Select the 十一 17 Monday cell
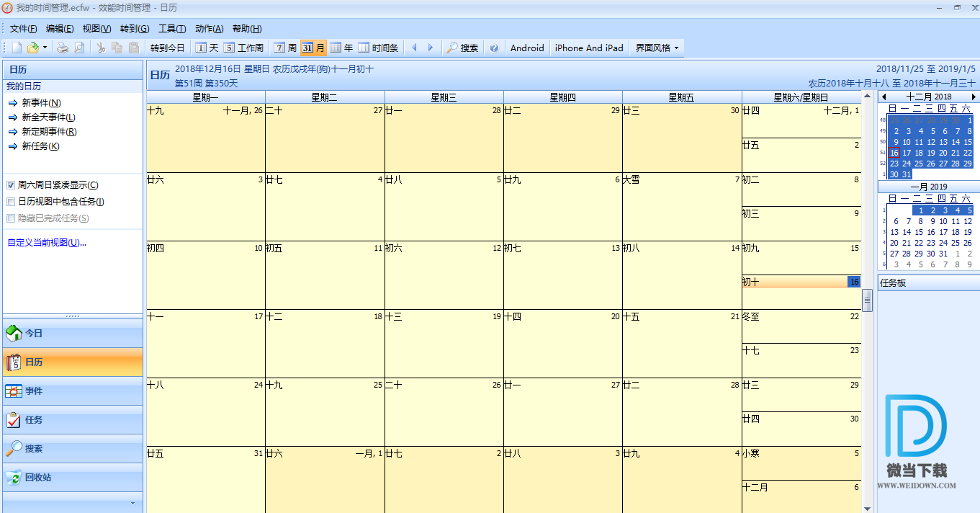Screen dimensions: 980x513 click(206, 344)
